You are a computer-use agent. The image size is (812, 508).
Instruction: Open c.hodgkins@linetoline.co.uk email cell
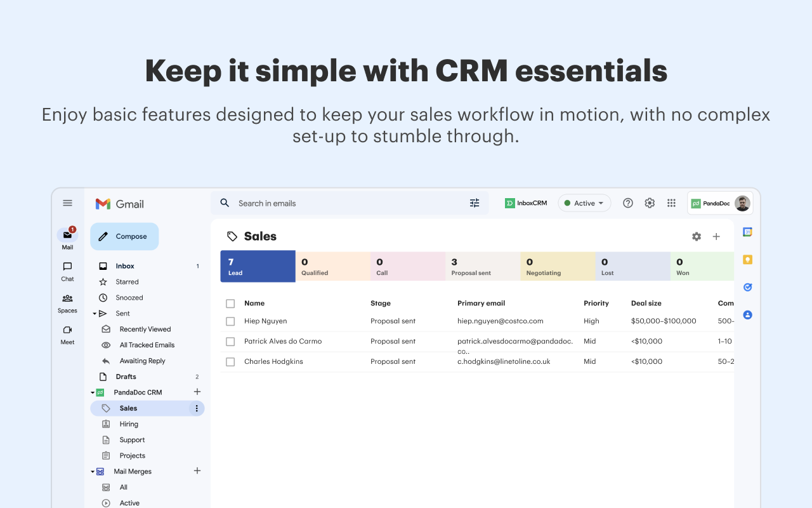(x=504, y=362)
